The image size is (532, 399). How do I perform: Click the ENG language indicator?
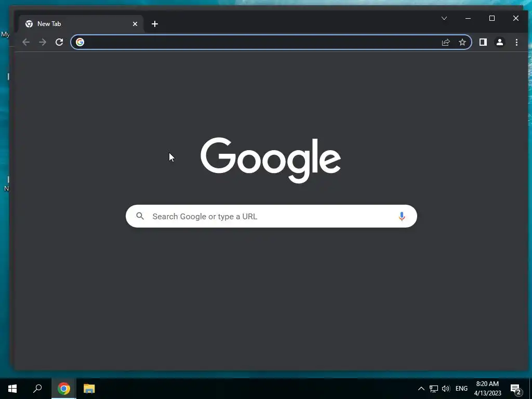coord(461,389)
